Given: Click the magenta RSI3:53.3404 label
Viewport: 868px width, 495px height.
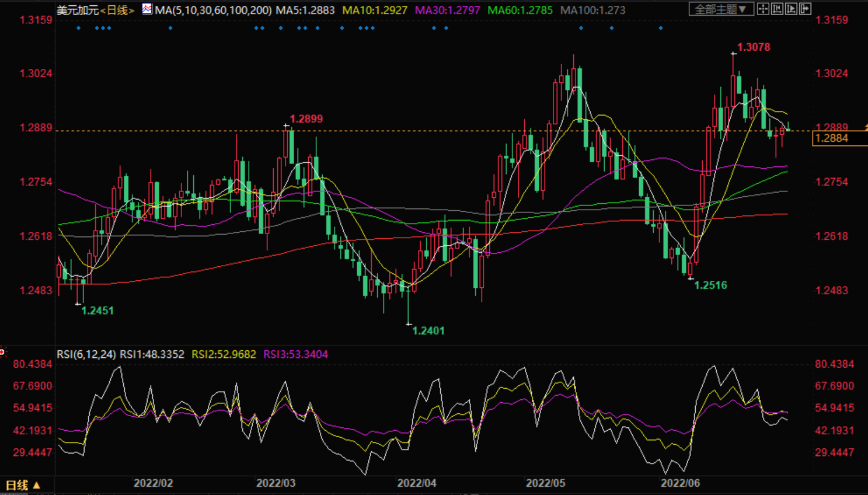Looking at the screenshot, I should click(x=295, y=354).
